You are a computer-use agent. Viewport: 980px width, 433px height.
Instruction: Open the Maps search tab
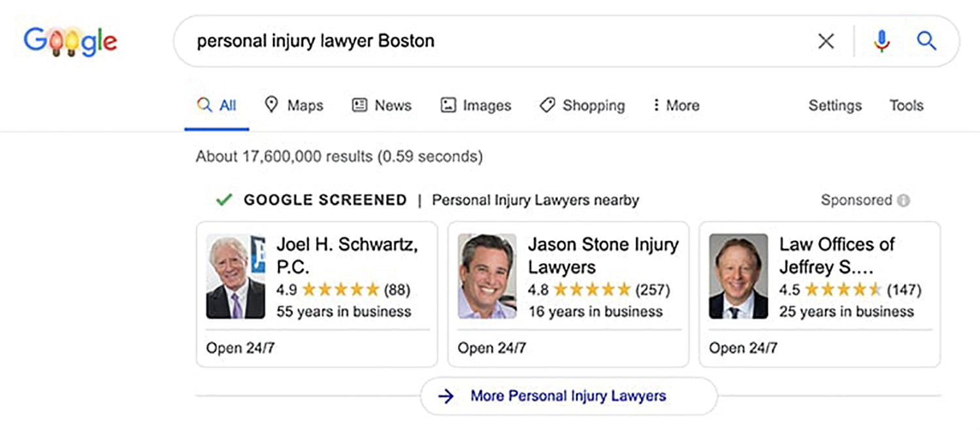point(293,105)
